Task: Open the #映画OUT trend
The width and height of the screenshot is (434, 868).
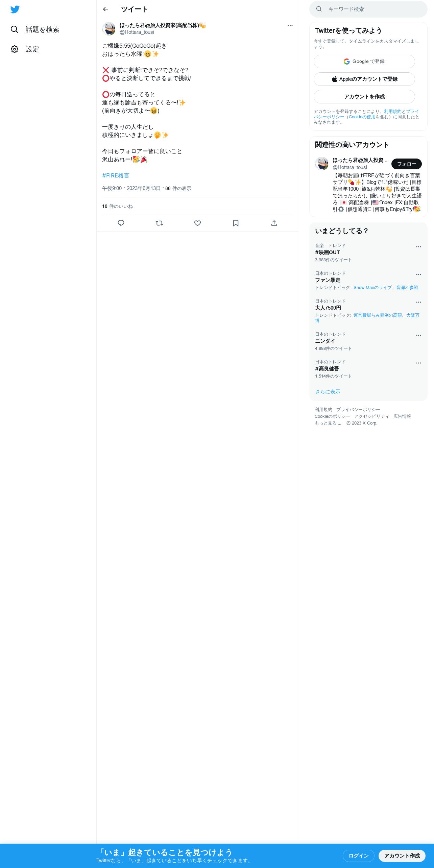Action: [327, 252]
